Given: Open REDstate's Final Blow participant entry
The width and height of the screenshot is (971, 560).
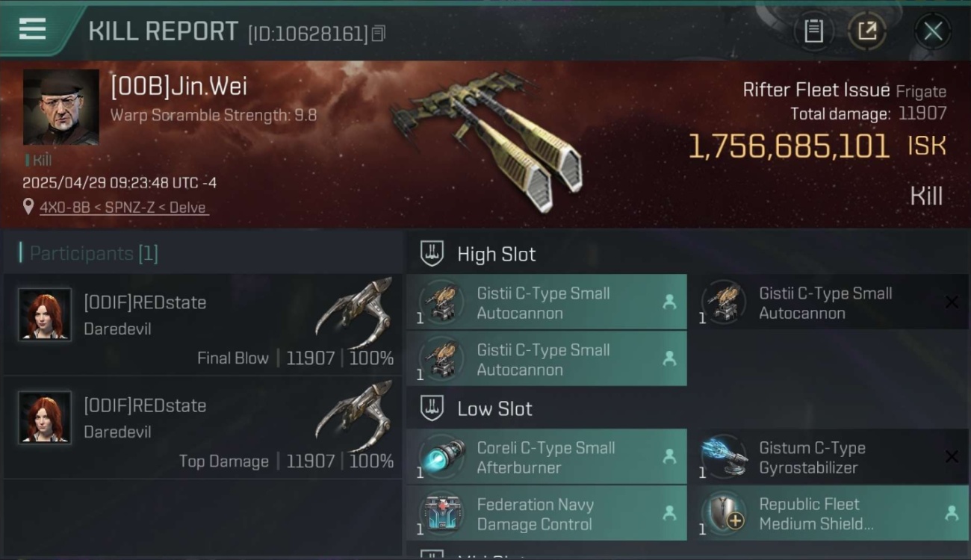Looking at the screenshot, I should 203,325.
